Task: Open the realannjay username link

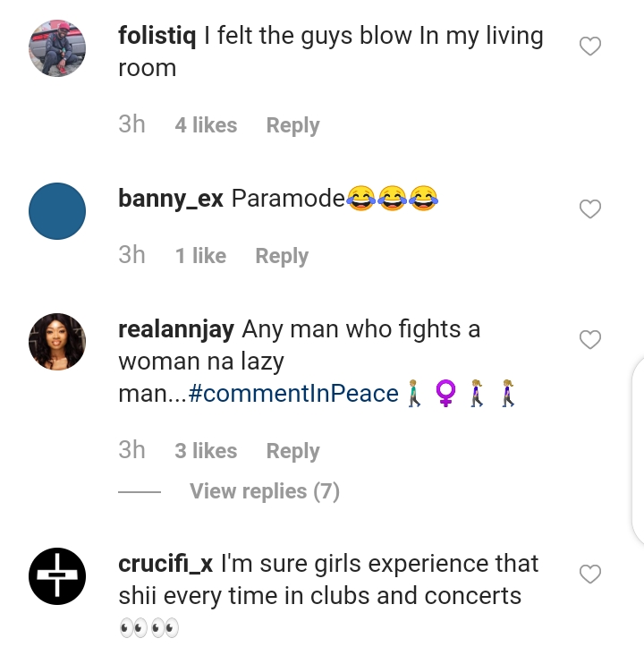Action: [176, 329]
